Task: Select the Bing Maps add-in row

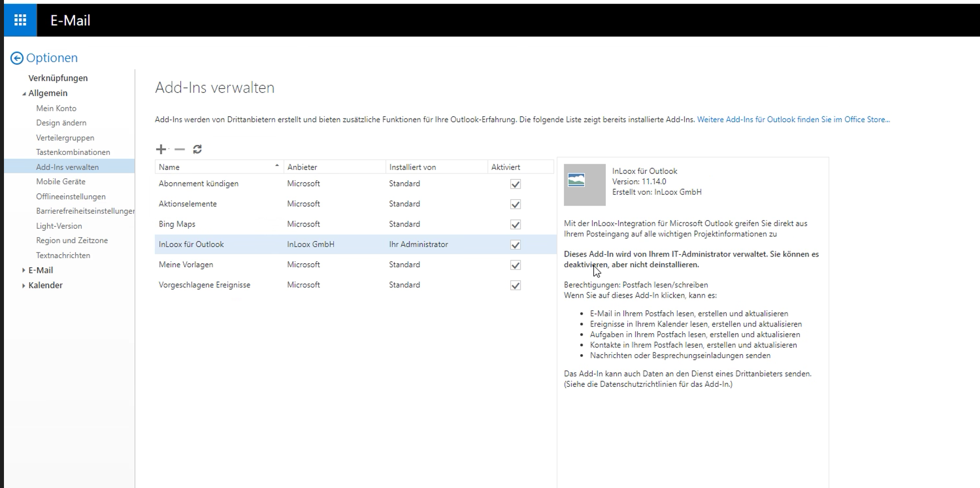Action: point(355,225)
